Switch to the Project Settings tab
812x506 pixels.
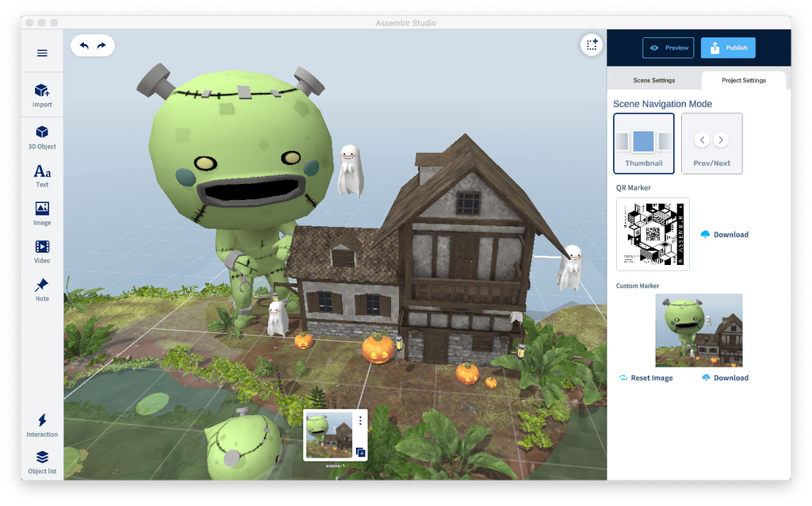click(x=744, y=80)
